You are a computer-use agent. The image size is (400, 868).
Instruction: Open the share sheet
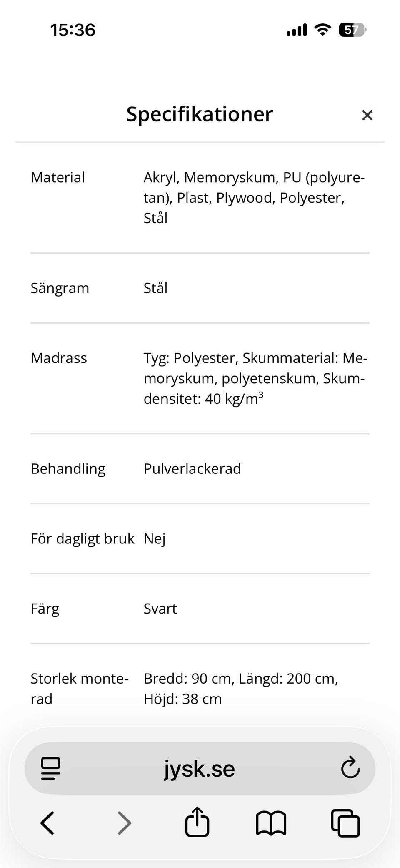[x=197, y=822]
